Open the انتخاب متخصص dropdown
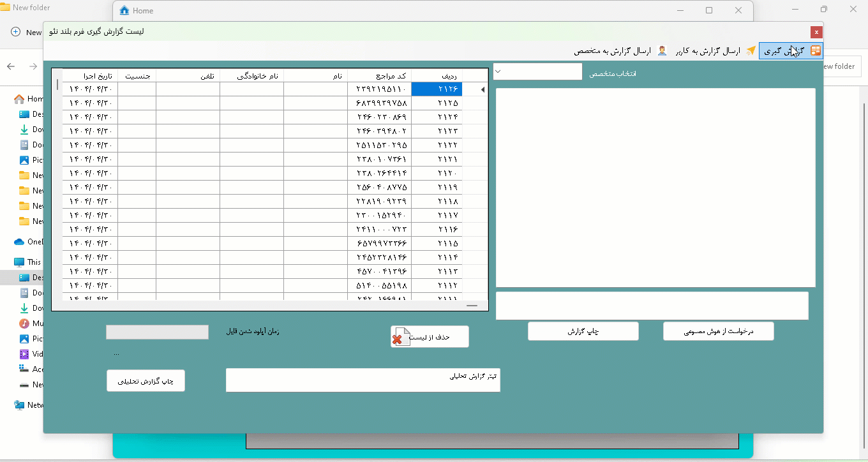 pyautogui.click(x=537, y=71)
